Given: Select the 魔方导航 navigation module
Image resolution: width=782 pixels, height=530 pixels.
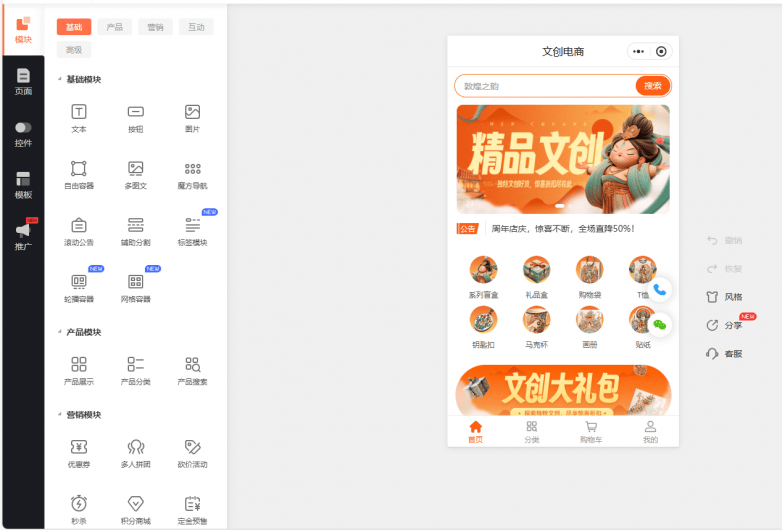Looking at the screenshot, I should 192,174.
